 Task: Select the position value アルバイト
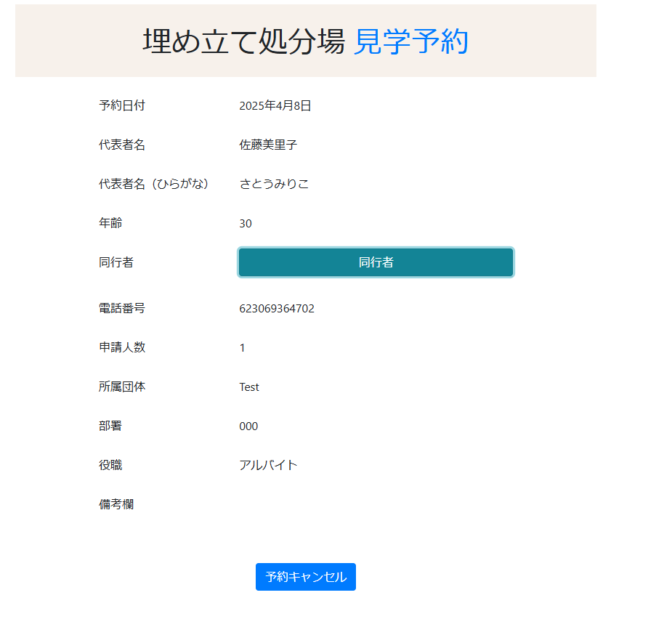pos(268,466)
